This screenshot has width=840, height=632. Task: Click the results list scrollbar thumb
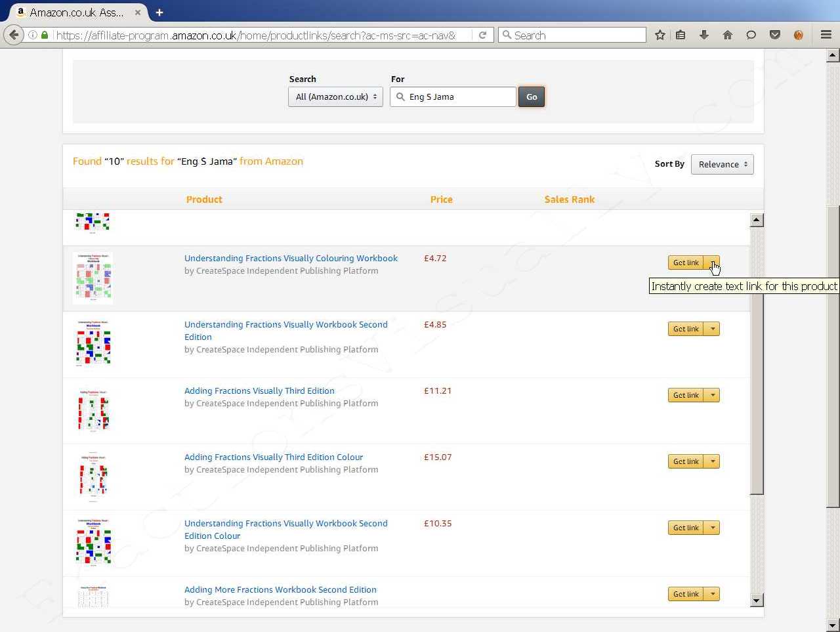click(x=757, y=360)
